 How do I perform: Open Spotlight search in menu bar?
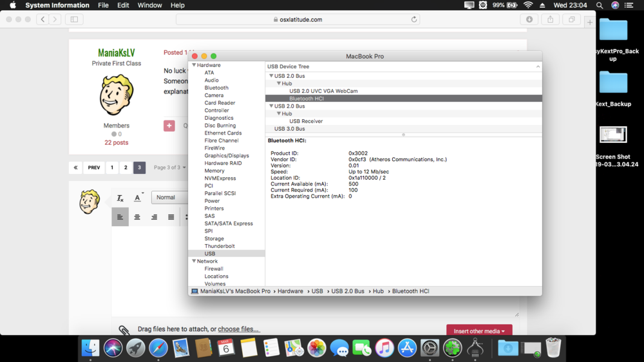(x=600, y=5)
